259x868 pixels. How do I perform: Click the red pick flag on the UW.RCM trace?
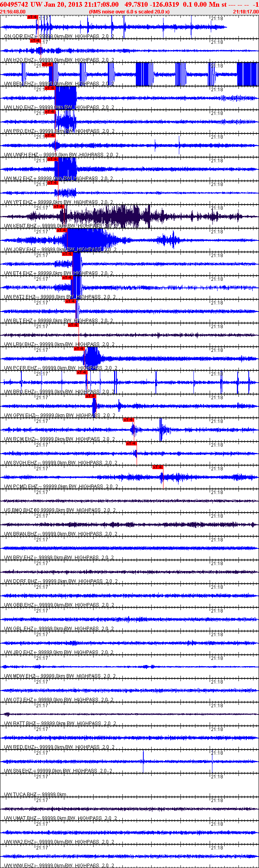pyautogui.click(x=128, y=420)
